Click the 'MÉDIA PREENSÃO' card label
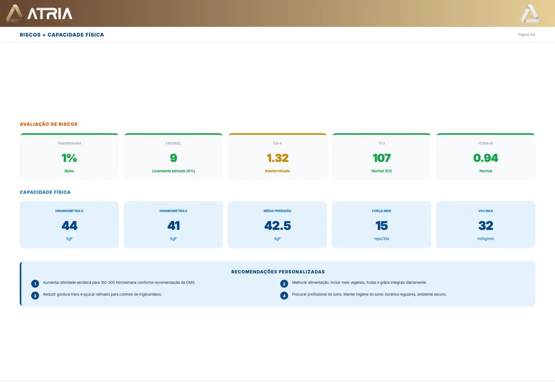555x392 pixels. [x=277, y=211]
